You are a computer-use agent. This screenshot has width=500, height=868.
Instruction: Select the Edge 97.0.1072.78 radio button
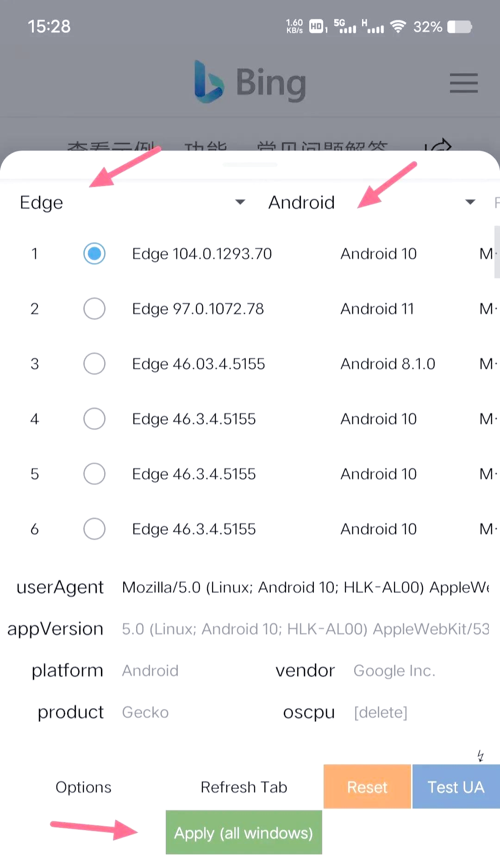94,309
